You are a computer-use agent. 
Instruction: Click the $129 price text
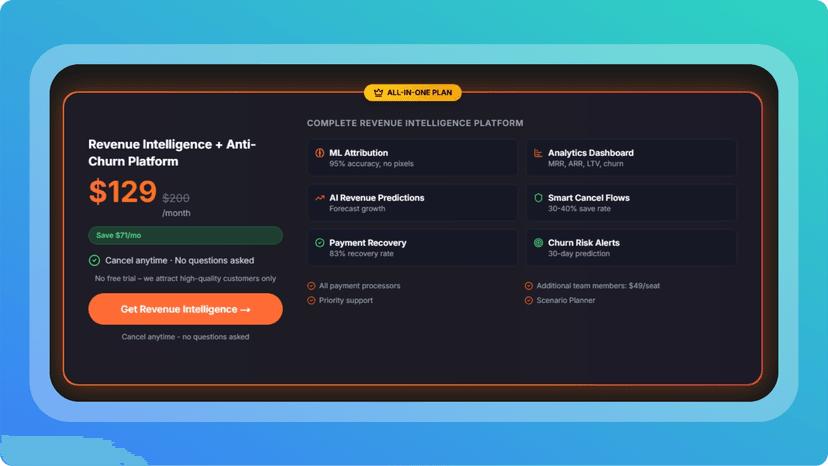point(123,191)
